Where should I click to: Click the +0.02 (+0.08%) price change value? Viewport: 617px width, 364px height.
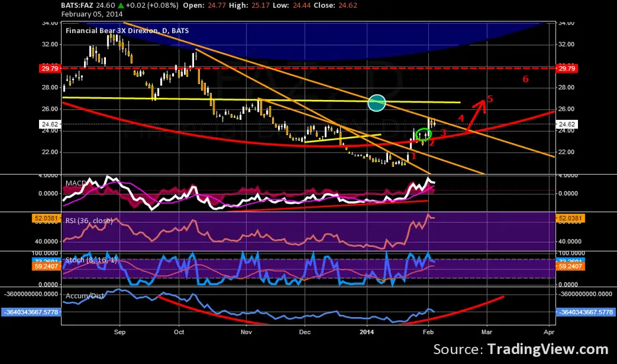[152, 5]
